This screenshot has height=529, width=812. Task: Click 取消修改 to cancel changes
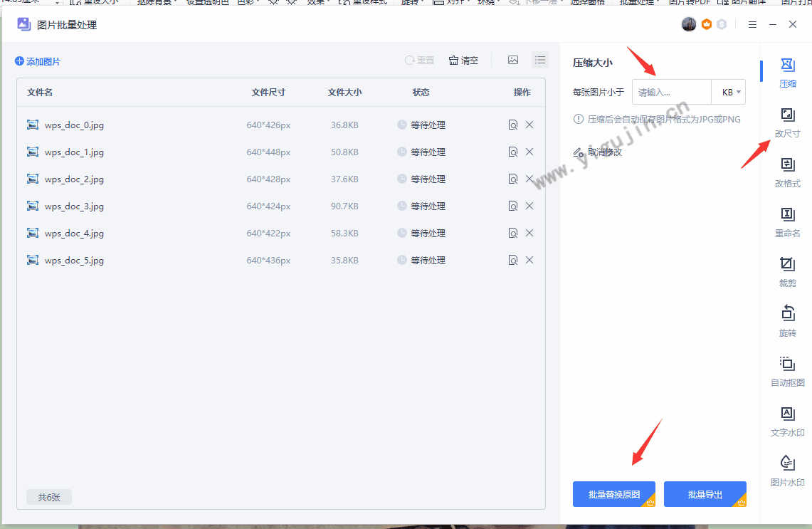598,152
